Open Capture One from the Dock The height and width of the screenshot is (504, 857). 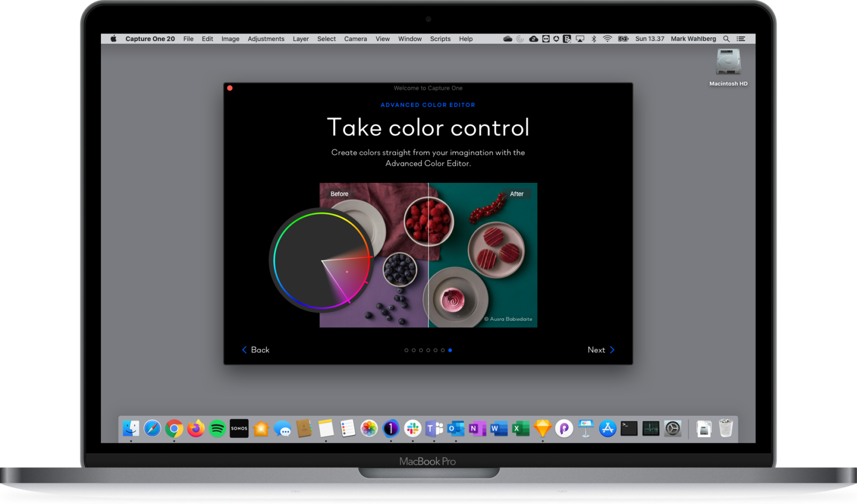click(x=390, y=429)
